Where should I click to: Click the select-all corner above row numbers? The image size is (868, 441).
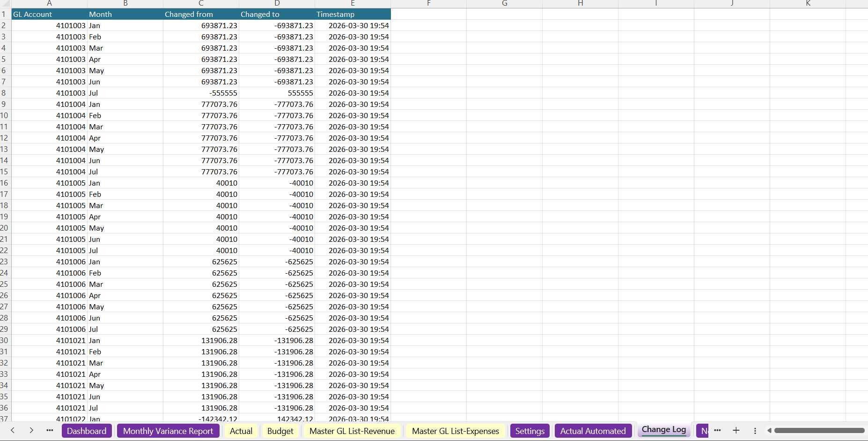coord(5,3)
